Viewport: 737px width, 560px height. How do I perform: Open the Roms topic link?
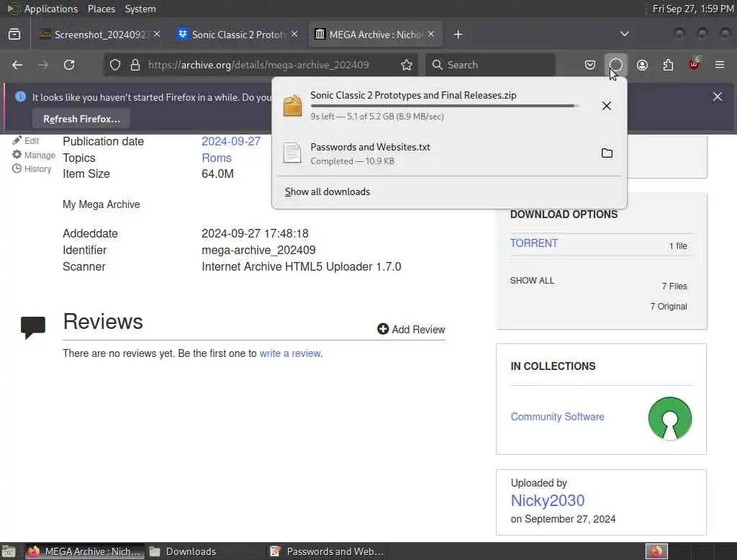216,158
